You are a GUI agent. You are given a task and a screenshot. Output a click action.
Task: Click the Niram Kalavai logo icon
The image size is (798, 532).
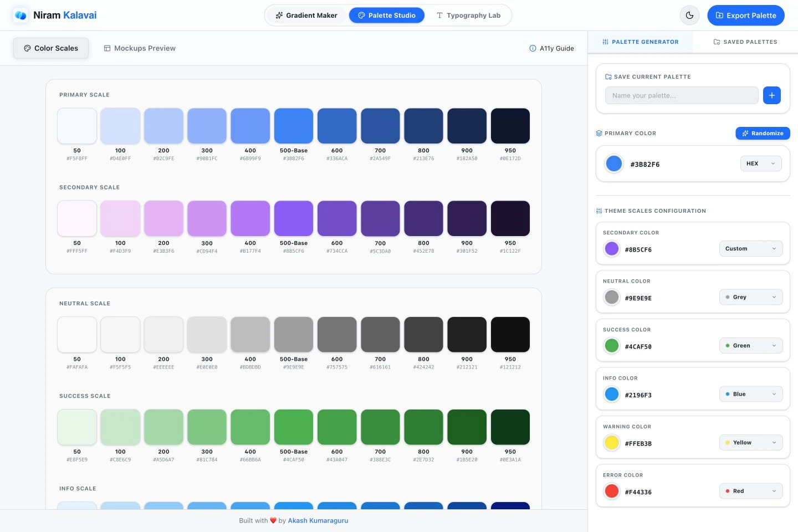pyautogui.click(x=21, y=16)
